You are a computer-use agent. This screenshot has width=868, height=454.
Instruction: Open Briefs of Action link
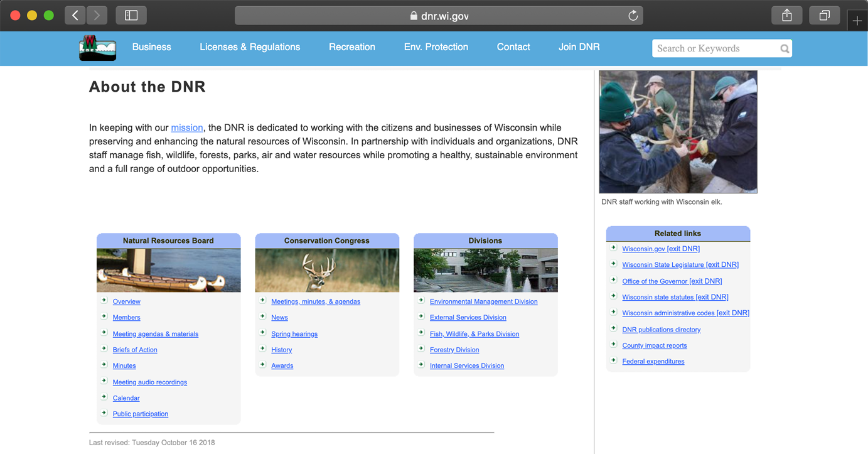tap(135, 350)
